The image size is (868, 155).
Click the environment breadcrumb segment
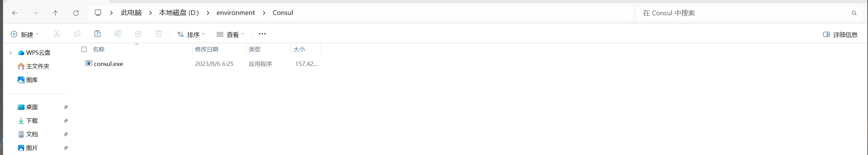[236, 13]
